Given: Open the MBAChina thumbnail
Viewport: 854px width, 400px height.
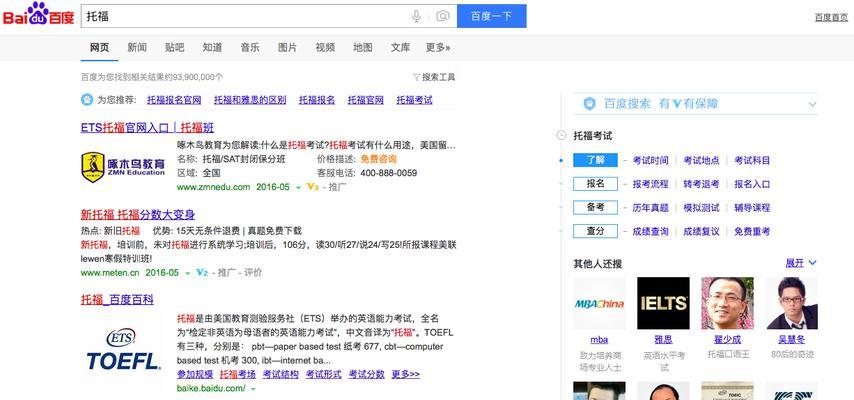Looking at the screenshot, I should coord(599,303).
